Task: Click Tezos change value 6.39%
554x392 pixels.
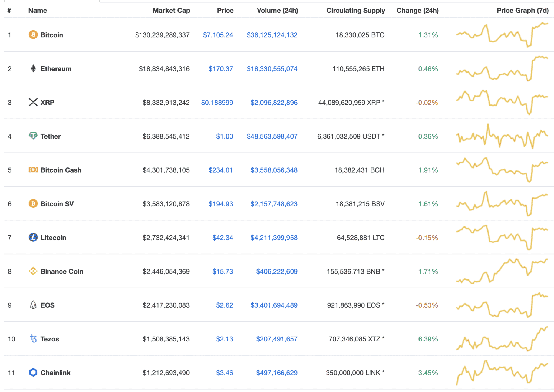Action: tap(428, 339)
